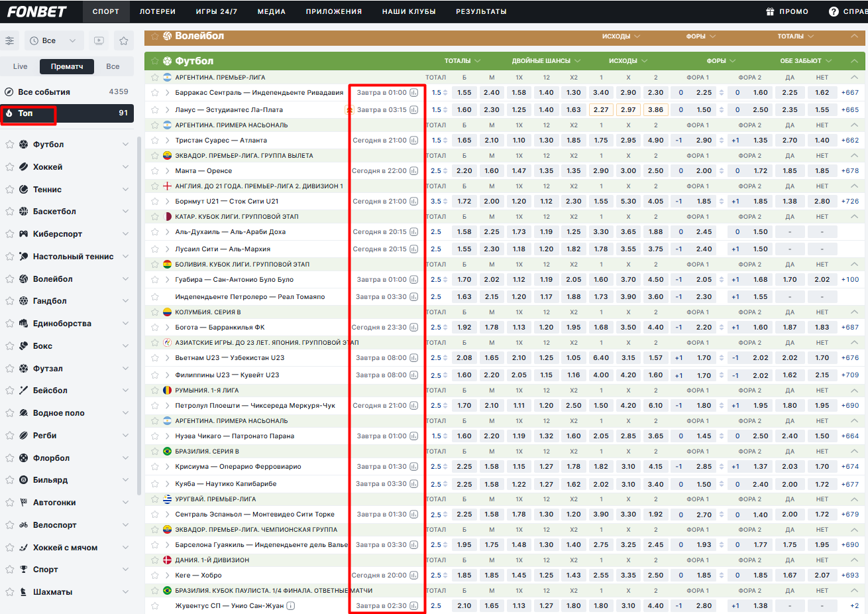Open statistics icon for Борнмут U21 match
The width and height of the screenshot is (868, 614).
pyautogui.click(x=414, y=202)
